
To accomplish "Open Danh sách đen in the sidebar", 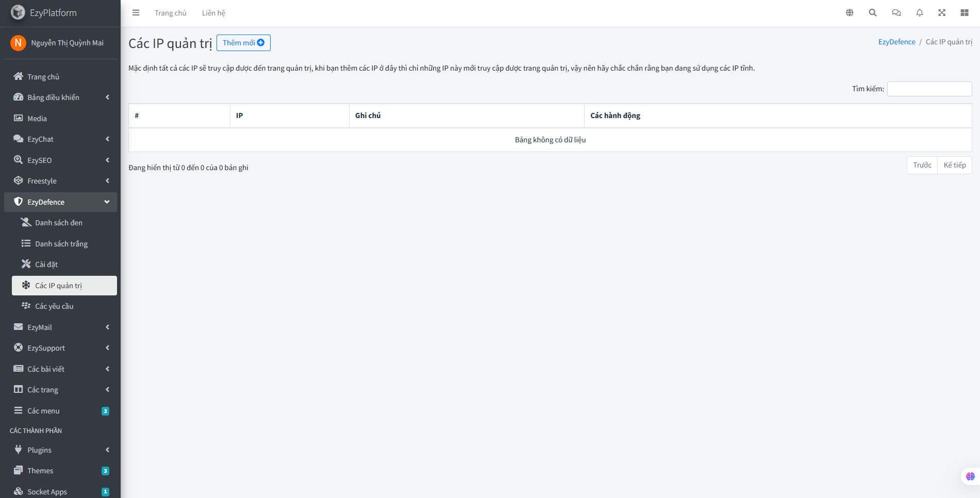I will click(x=59, y=223).
